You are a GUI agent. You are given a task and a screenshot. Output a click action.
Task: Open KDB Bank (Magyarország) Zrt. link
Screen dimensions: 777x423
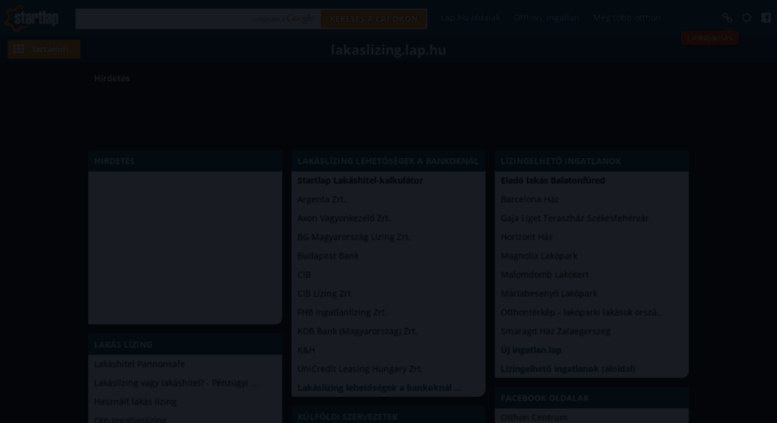[x=357, y=331]
